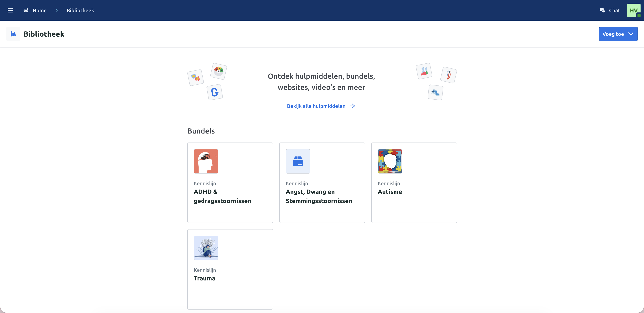Click the running shoe tile icon
The image size is (644, 313).
pyautogui.click(x=435, y=93)
